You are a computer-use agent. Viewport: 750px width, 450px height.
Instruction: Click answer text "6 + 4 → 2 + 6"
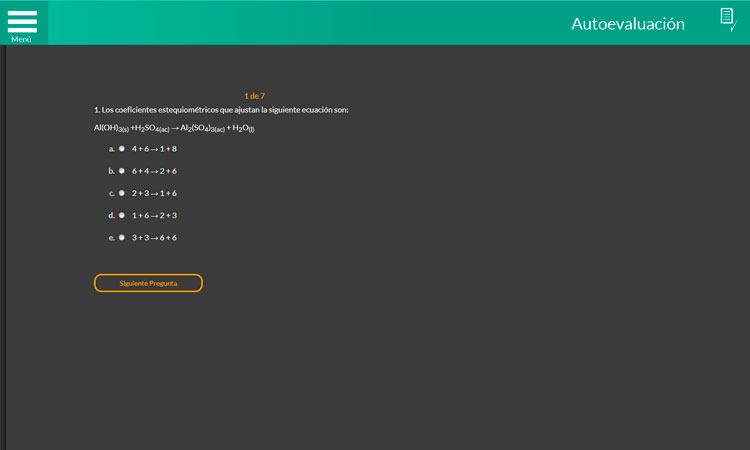154,171
